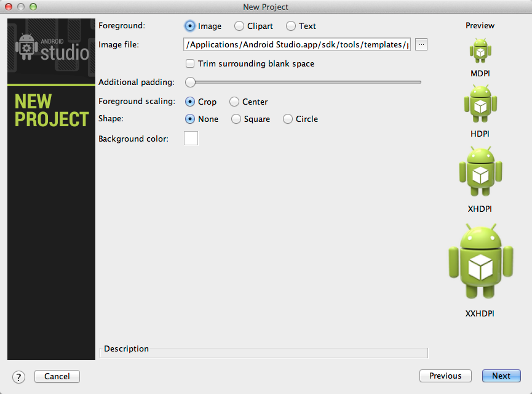Screen dimensions: 532x394
Task: Click the HDPI preview icon
Action: coord(480,105)
